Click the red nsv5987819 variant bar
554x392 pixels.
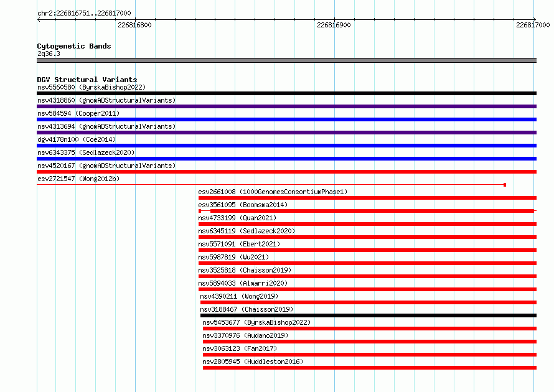click(x=367, y=263)
